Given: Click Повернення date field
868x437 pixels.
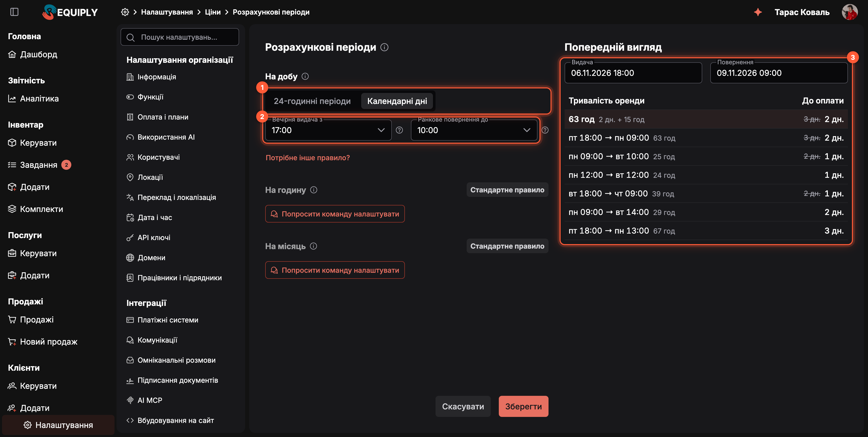Looking at the screenshot, I should pyautogui.click(x=779, y=73).
